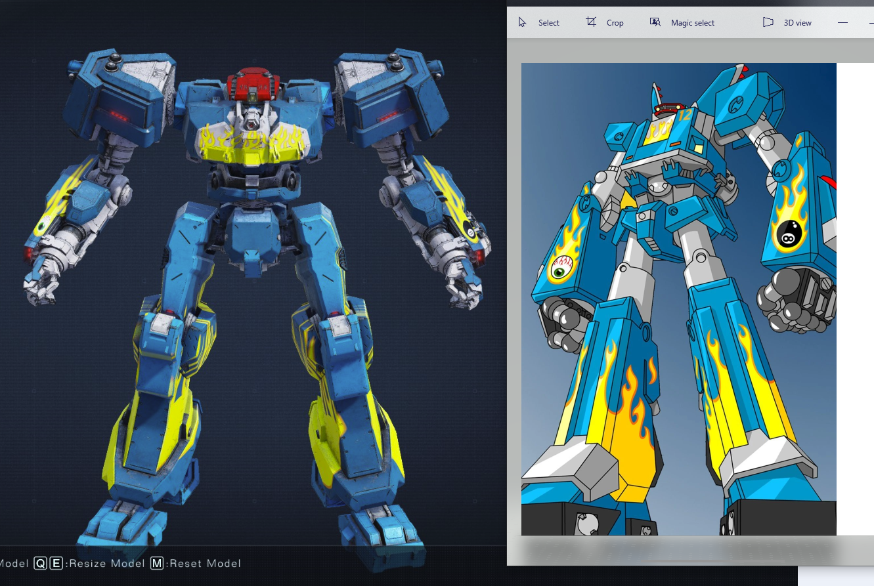The height and width of the screenshot is (588, 874).
Task: Activate the Select tool in Paint 3D
Action: click(x=538, y=23)
